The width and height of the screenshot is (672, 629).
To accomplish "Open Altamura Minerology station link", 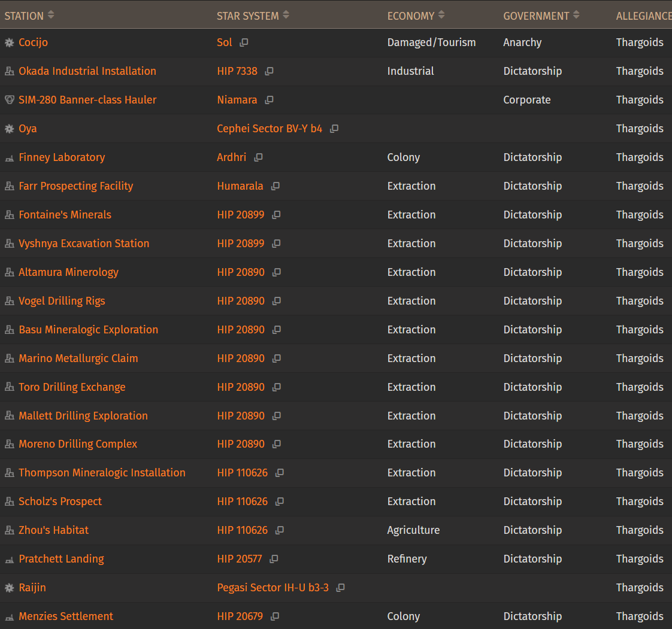I will click(x=68, y=272).
